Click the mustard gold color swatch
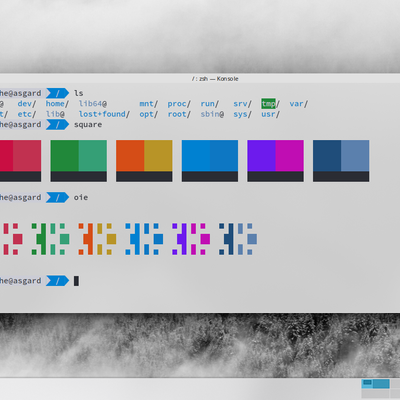The height and width of the screenshot is (400, 400). pos(158,156)
